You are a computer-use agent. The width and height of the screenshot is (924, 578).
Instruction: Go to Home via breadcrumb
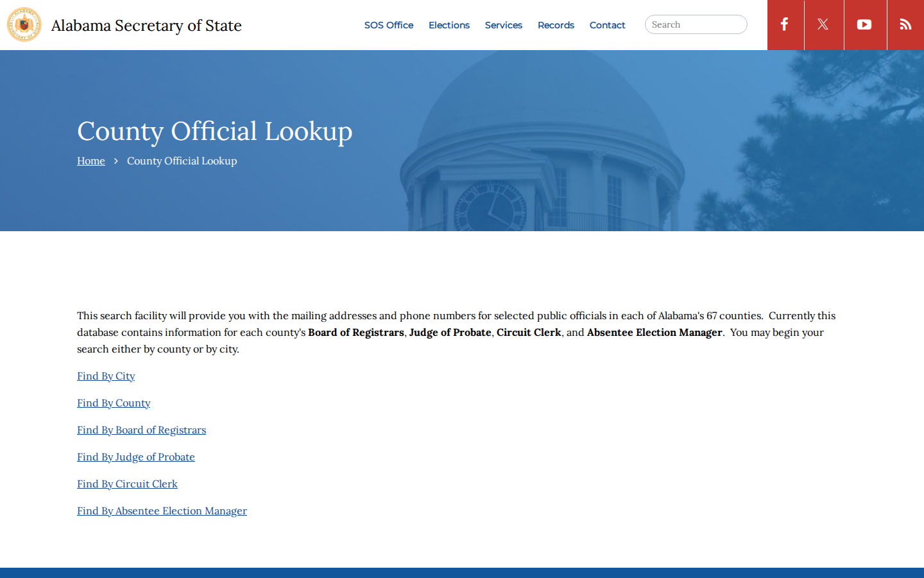tap(91, 161)
